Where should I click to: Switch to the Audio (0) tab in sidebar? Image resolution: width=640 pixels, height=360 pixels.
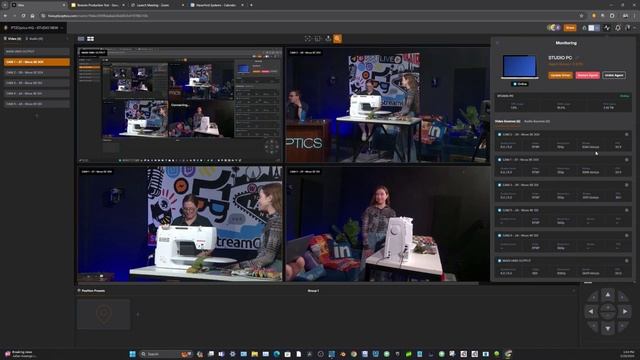[34, 39]
